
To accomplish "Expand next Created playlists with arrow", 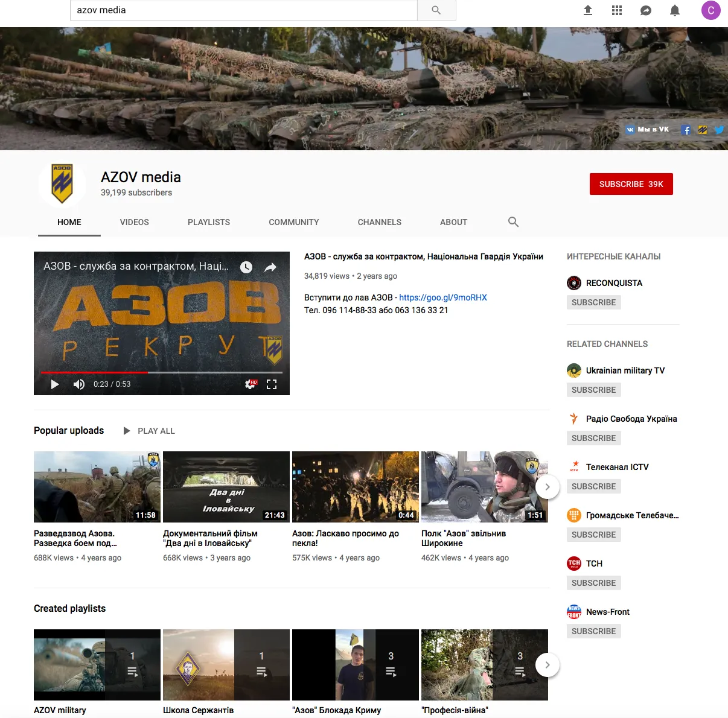I will [548, 665].
